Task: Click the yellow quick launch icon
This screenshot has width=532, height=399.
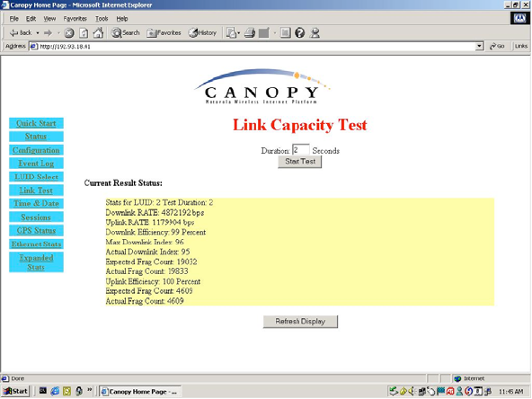Action: (66, 391)
